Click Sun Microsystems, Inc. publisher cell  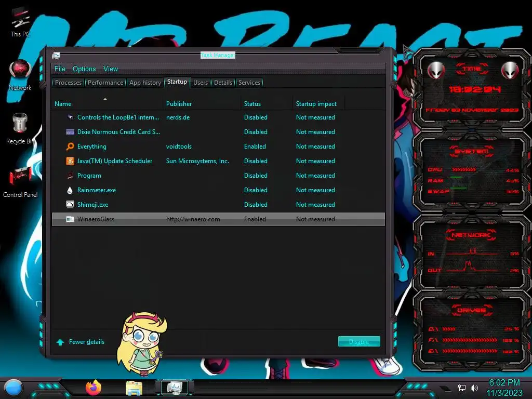click(x=197, y=161)
